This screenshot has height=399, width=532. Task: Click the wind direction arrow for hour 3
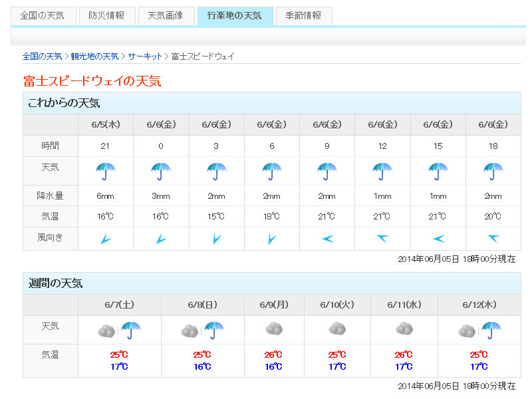(216, 239)
